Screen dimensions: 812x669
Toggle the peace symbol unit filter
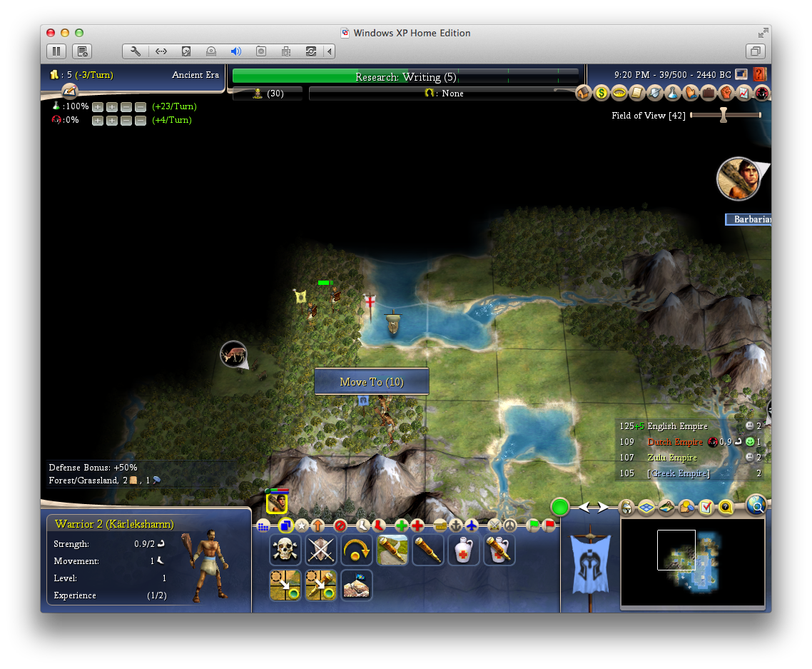click(510, 526)
